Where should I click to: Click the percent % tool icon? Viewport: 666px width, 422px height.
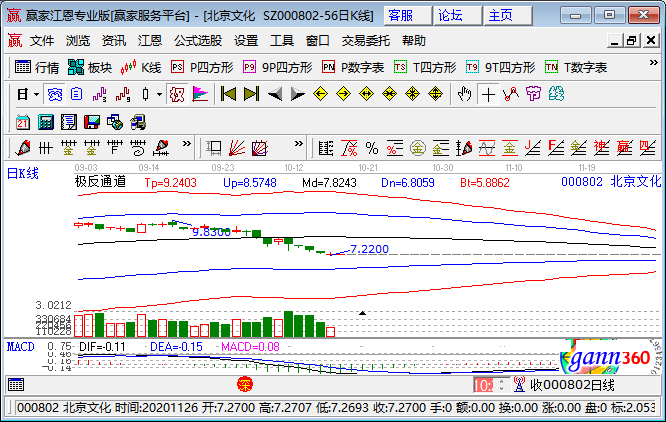(372, 148)
